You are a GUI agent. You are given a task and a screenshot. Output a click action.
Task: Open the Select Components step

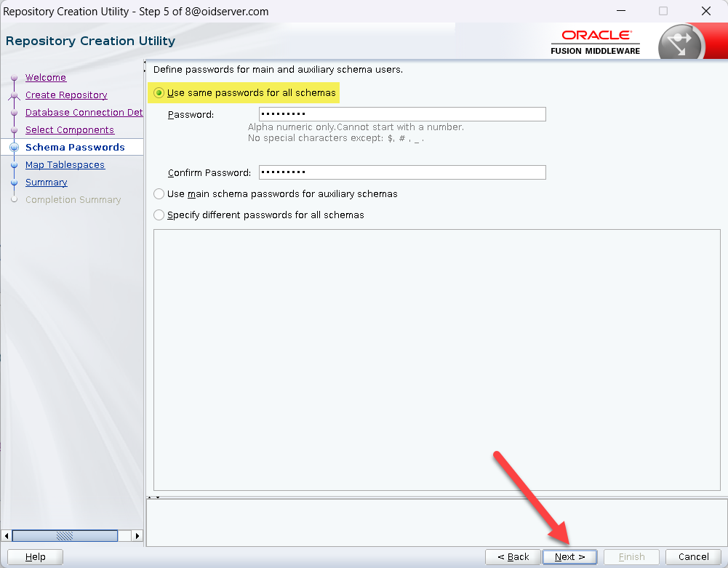69,130
